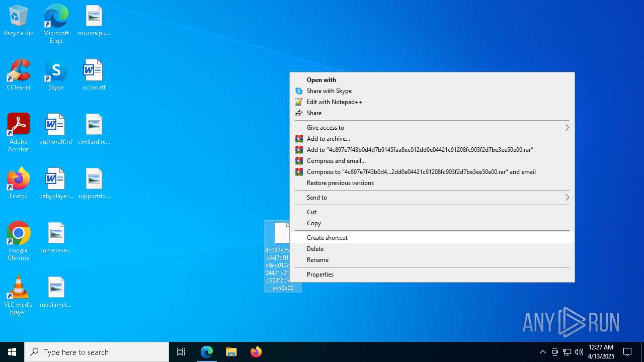Open the network status tray icon
The height and width of the screenshot is (362, 644).
pos(567,352)
